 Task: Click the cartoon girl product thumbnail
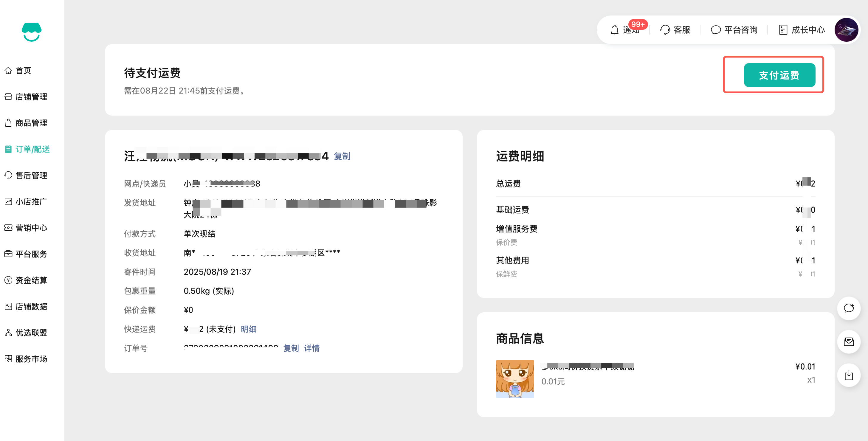coord(514,379)
